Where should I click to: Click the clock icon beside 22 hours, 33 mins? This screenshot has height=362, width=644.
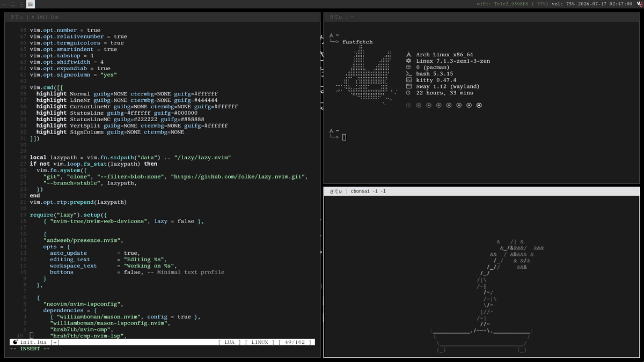(x=408, y=93)
